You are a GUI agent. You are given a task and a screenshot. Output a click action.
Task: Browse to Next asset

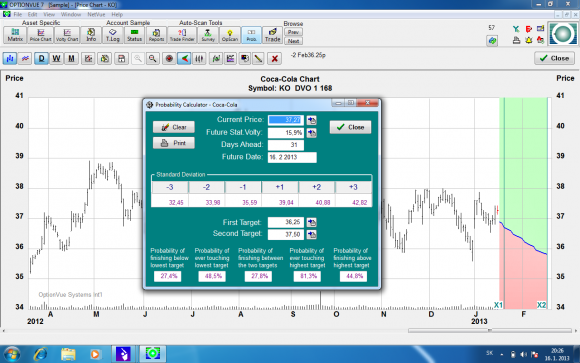293,41
